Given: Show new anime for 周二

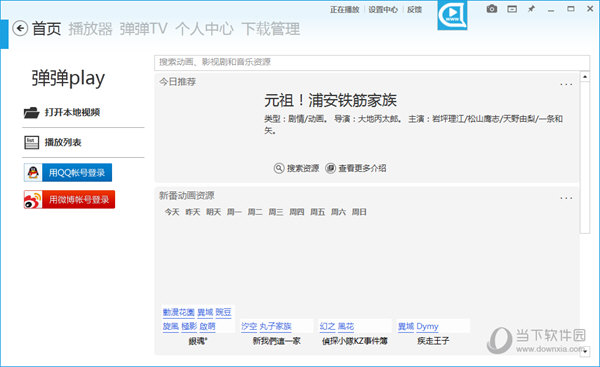Looking at the screenshot, I should pos(255,212).
